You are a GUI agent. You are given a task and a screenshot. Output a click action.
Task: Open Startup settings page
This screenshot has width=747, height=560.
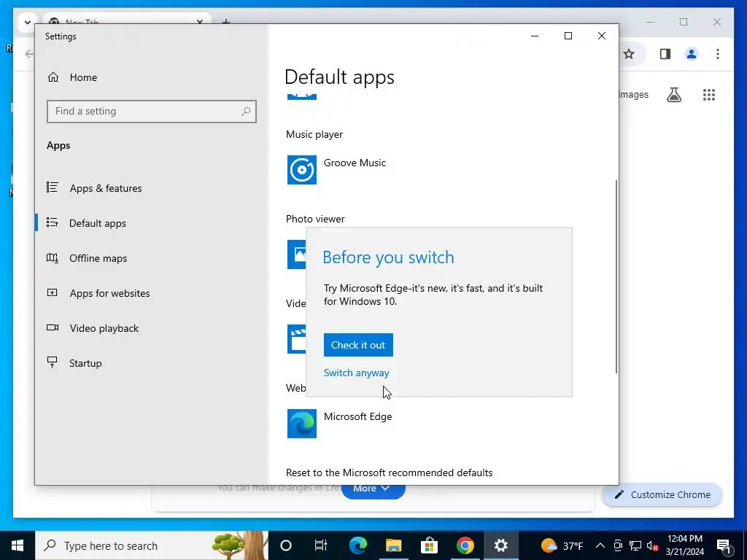(85, 363)
